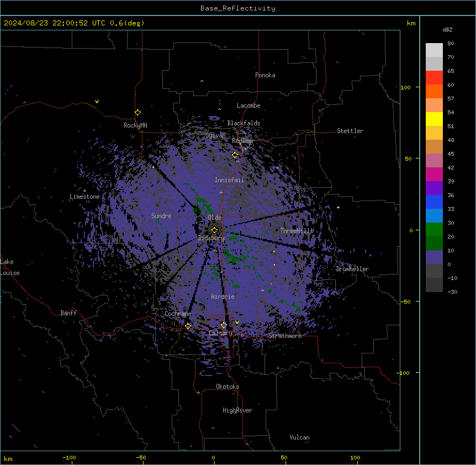Click the Banff town label

point(68,313)
